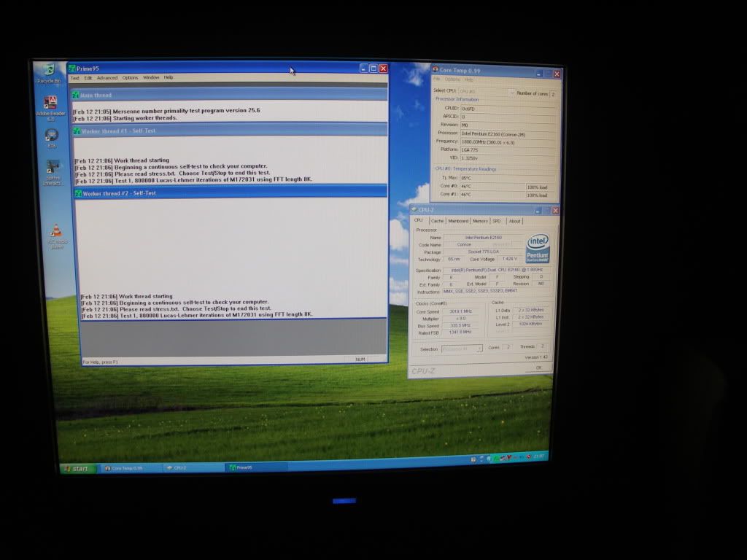The width and height of the screenshot is (747, 560).
Task: Open the Recycle Bin desktop icon
Action: point(49,74)
